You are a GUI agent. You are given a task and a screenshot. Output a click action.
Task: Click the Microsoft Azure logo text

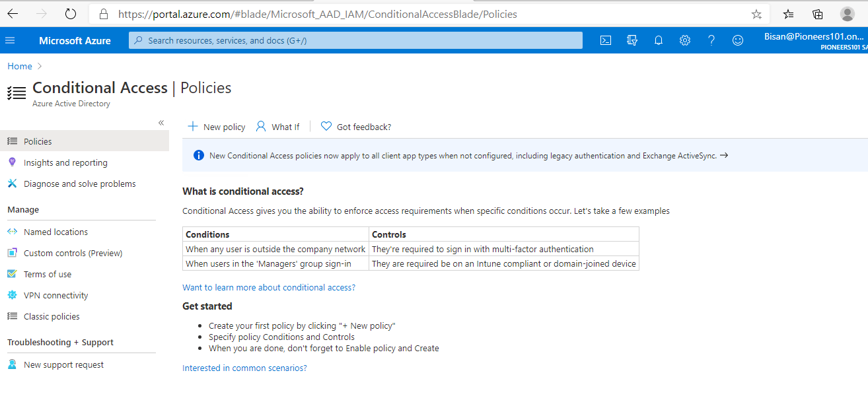click(x=75, y=40)
